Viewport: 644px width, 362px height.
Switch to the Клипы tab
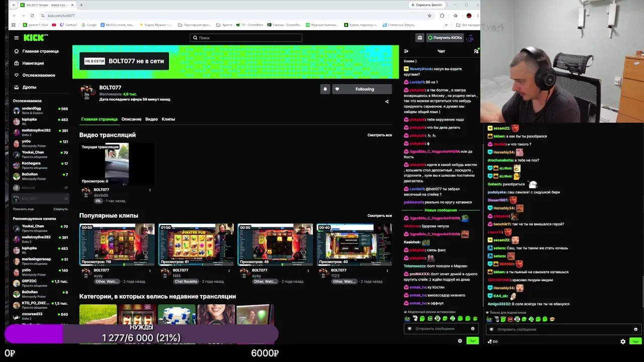tap(168, 119)
